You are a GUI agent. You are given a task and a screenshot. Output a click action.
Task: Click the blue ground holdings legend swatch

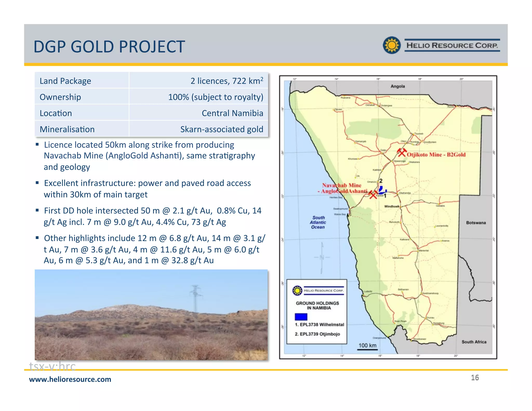(301, 316)
